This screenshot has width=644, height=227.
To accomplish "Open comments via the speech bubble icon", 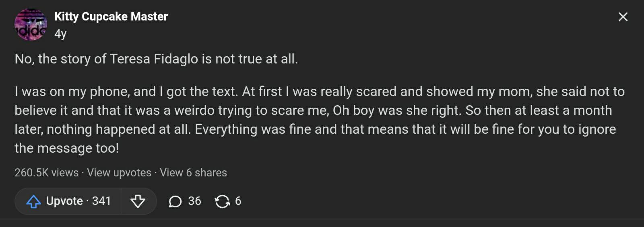I will [175, 201].
